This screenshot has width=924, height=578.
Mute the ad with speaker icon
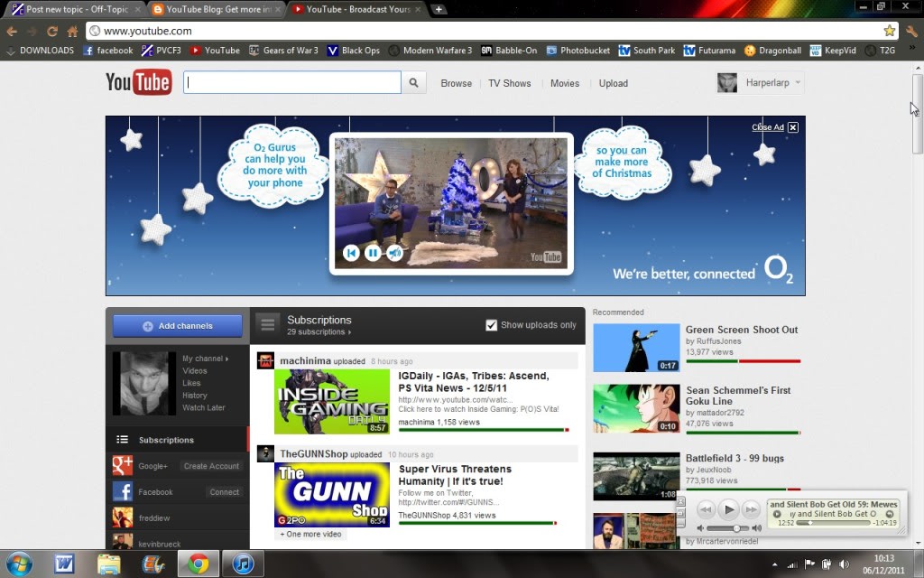coord(394,253)
